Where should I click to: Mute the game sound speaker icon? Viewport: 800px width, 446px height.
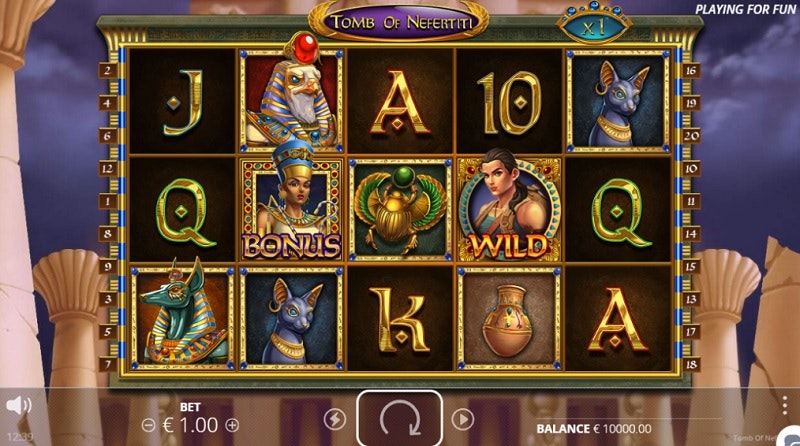click(18, 406)
